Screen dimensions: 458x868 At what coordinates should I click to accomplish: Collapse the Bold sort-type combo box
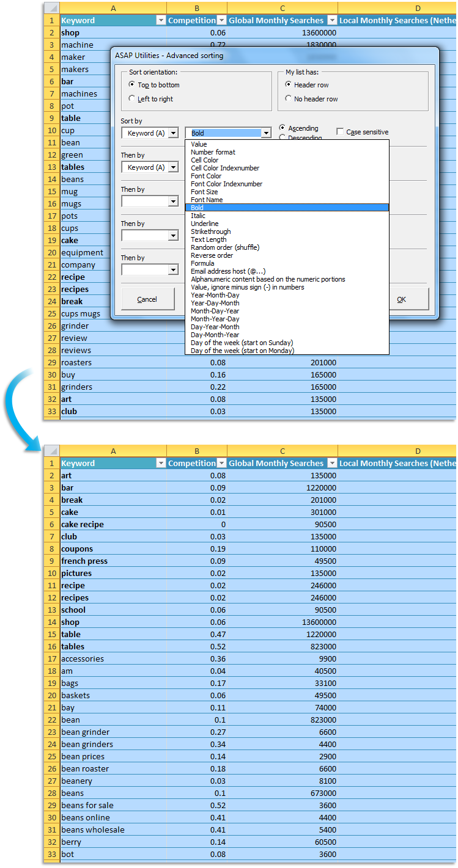(265, 133)
